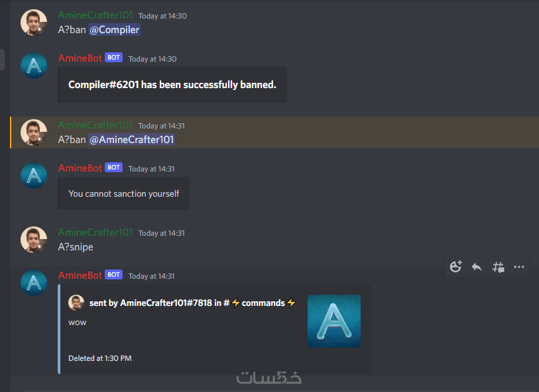Click the AmineBot avatar at 14:31 sanction reply
This screenshot has height=392, width=539.
(34, 175)
